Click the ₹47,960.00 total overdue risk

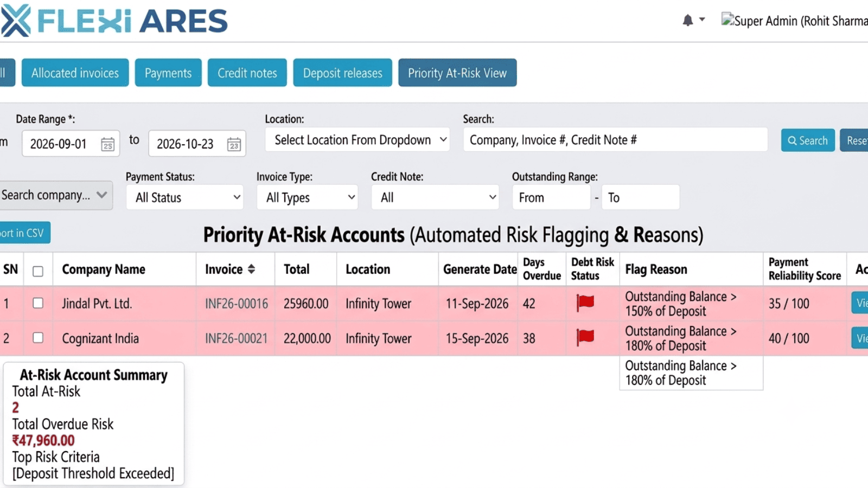click(x=43, y=440)
